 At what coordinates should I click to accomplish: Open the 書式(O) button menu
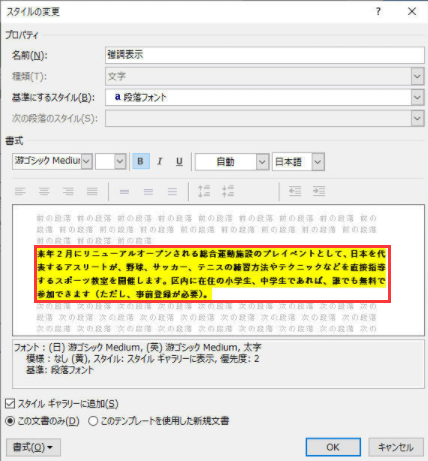point(33,447)
